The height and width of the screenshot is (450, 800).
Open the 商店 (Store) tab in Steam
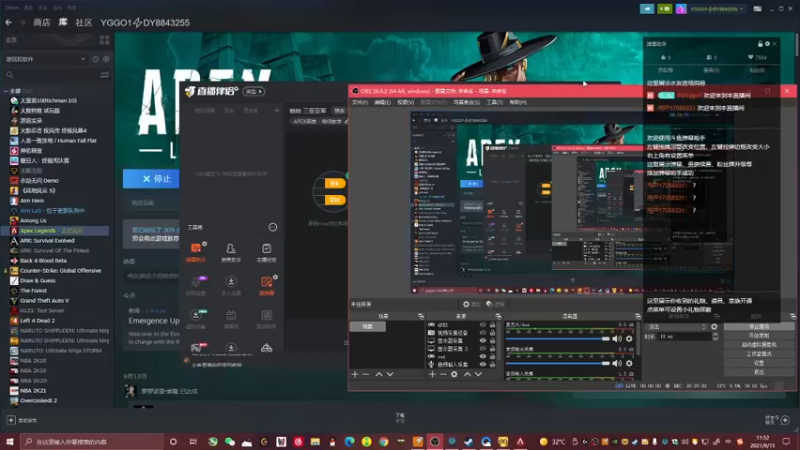(42, 22)
